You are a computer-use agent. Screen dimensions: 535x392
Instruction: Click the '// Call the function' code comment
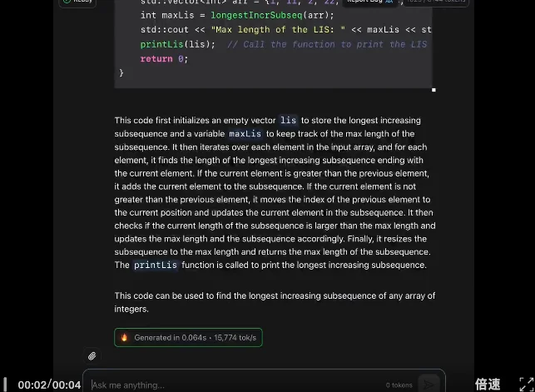pyautogui.click(x=326, y=44)
